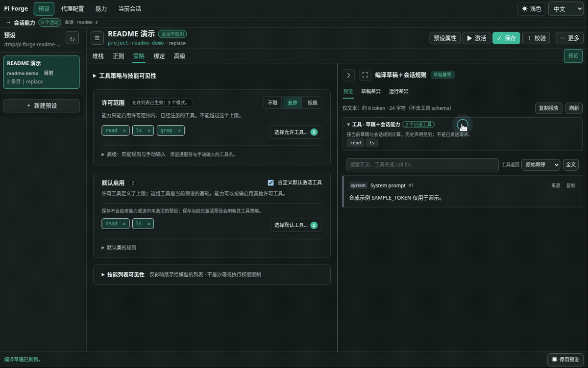The width and height of the screenshot is (588, 368).
Task: Open the 选择允许工具 picker
Action: [295, 132]
